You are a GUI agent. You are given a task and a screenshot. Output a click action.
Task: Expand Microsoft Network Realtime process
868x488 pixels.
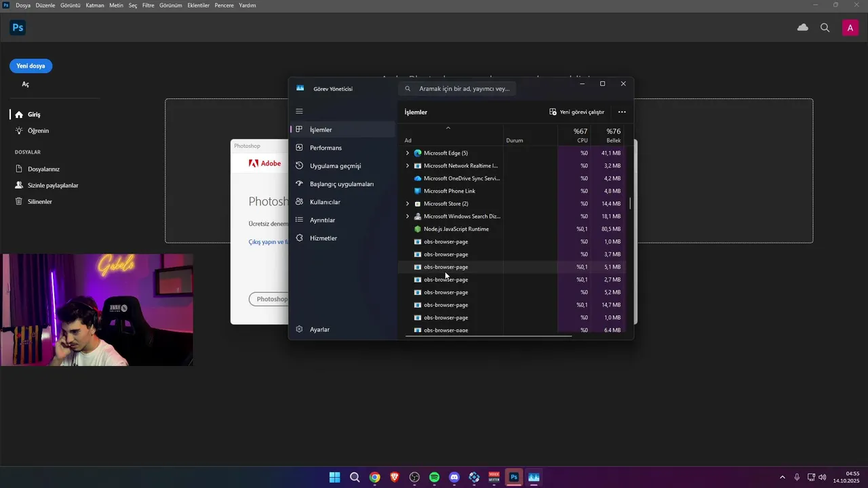(x=408, y=166)
